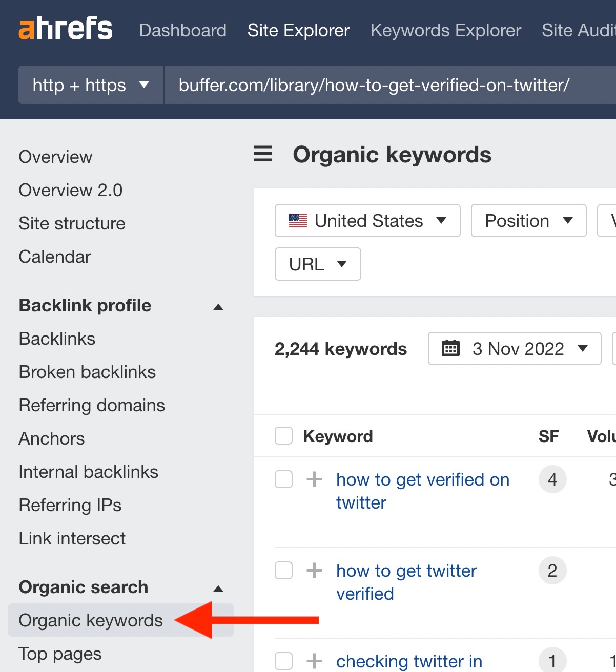The width and height of the screenshot is (616, 672).
Task: Click the SF badge showing 2
Action: click(552, 570)
